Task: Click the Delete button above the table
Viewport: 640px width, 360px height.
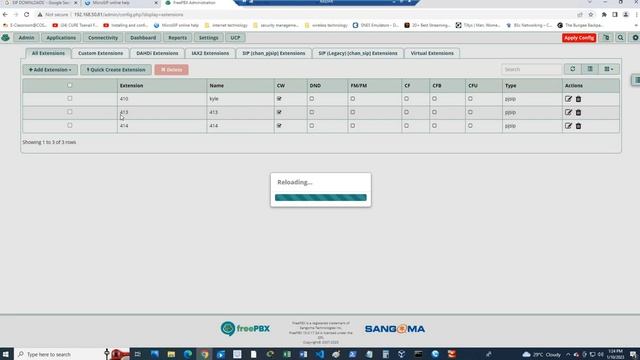Action: [x=171, y=69]
